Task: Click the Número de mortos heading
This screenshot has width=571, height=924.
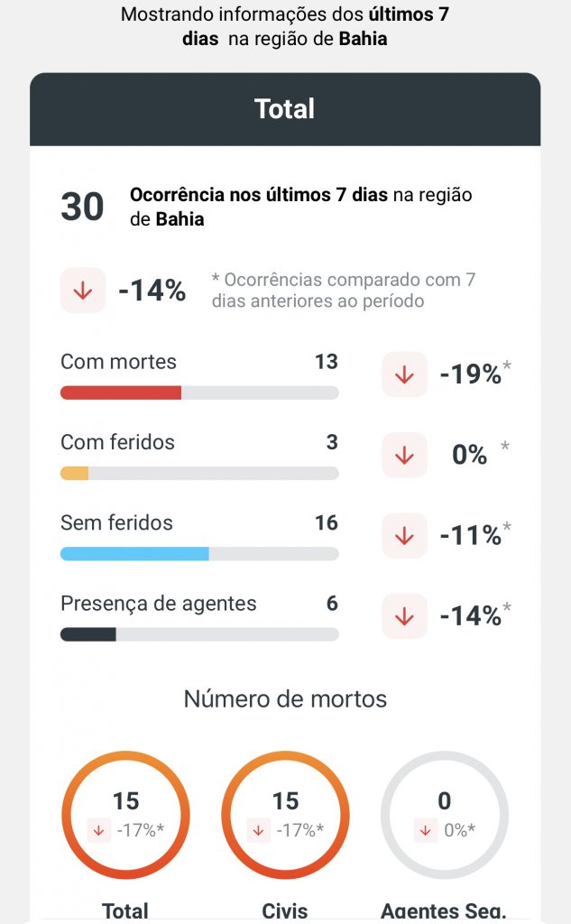Action: pos(285,698)
